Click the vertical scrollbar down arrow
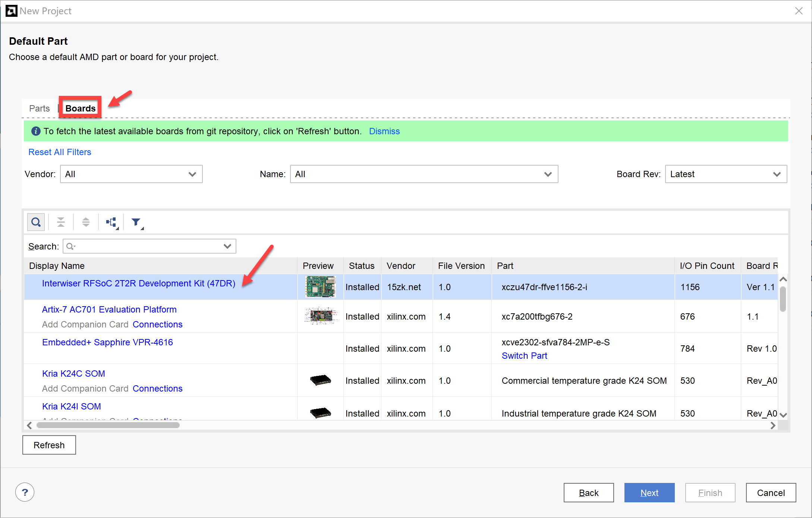The height and width of the screenshot is (518, 812). tap(783, 415)
